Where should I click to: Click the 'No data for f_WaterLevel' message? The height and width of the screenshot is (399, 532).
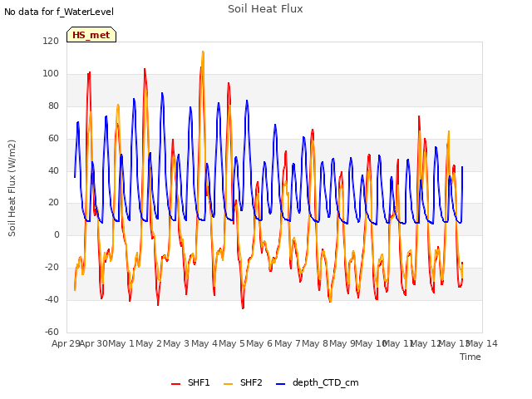coord(59,12)
